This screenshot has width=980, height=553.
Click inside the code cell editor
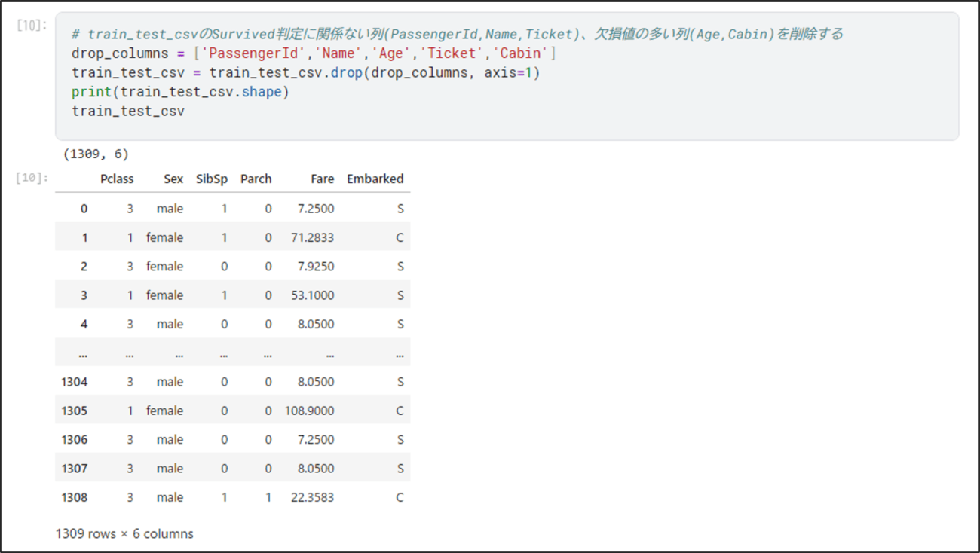(x=507, y=76)
